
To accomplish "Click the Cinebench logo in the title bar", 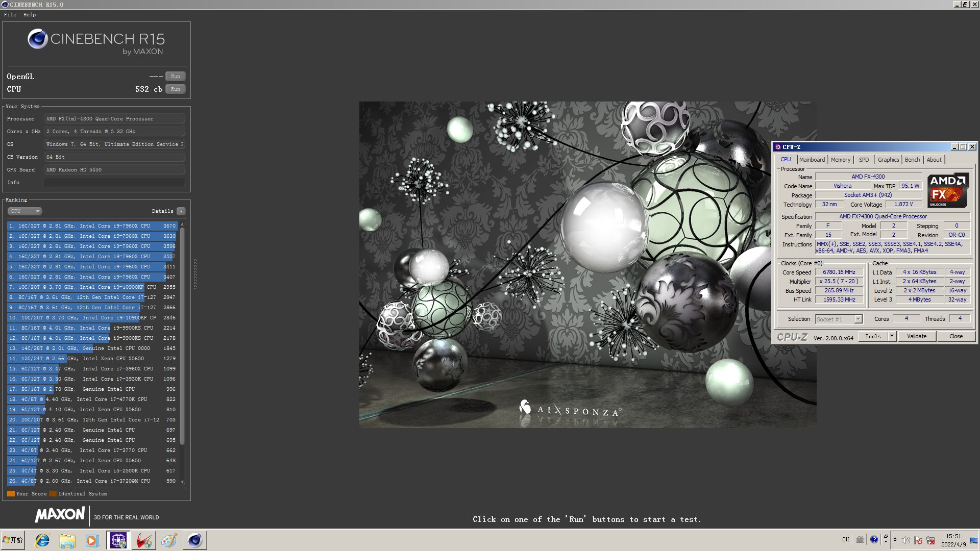I will (x=5, y=5).
